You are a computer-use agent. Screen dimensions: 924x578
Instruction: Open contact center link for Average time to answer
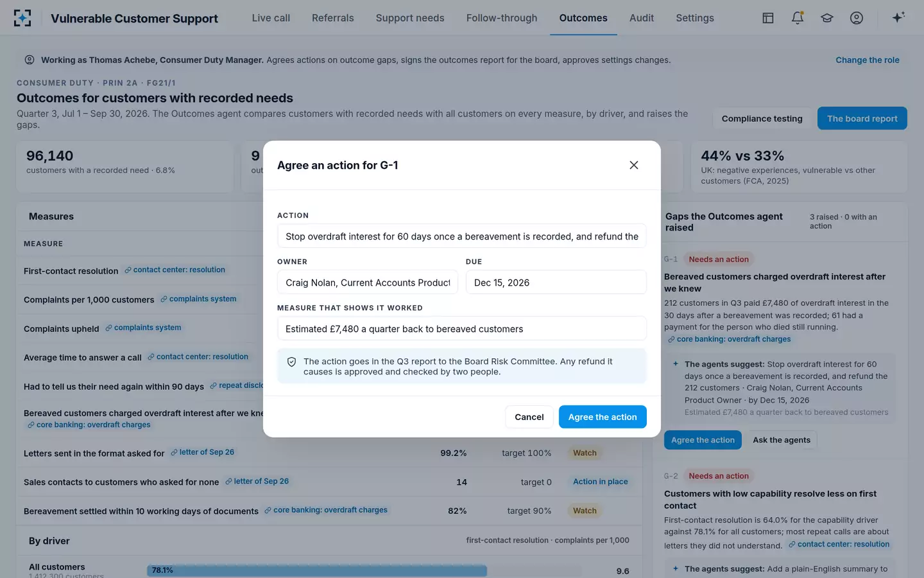click(x=198, y=356)
